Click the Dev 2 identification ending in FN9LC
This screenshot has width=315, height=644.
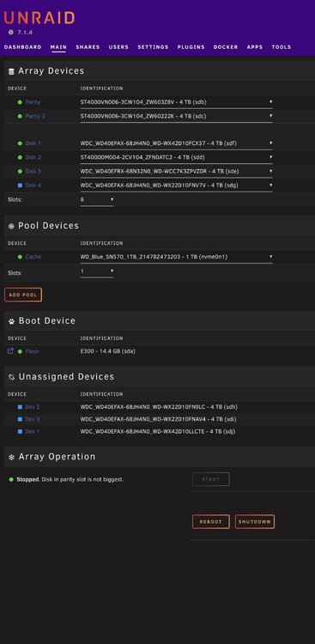coord(159,407)
